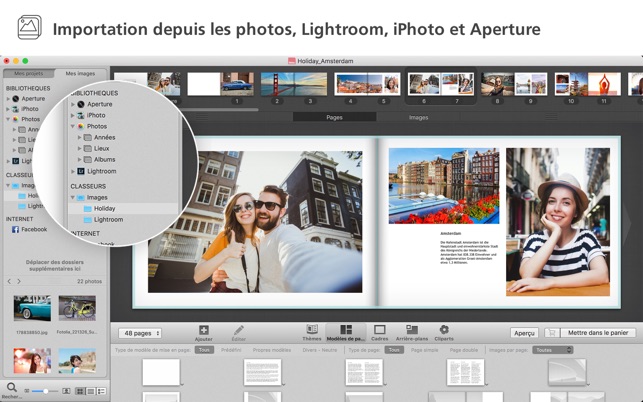Click the Amsterdam text block on right page

[468, 248]
